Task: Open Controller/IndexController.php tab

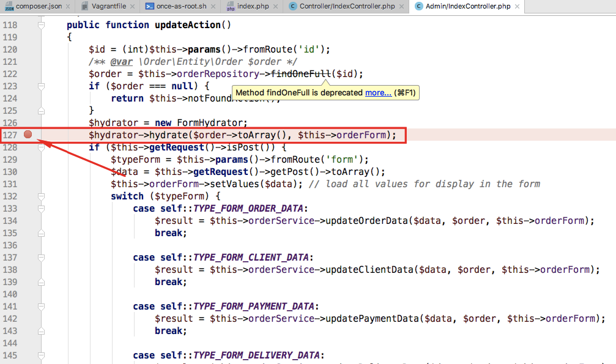Action: click(x=347, y=6)
